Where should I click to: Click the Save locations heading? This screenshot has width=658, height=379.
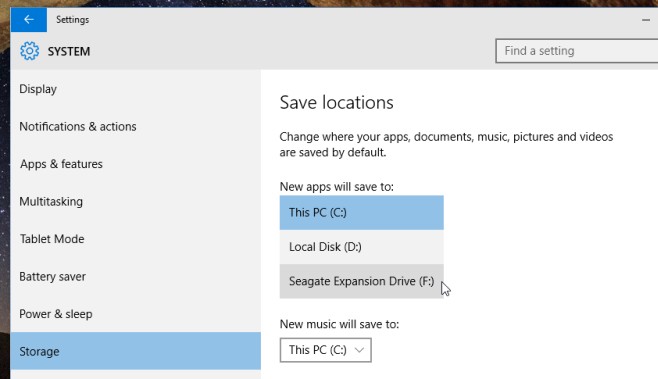337,102
